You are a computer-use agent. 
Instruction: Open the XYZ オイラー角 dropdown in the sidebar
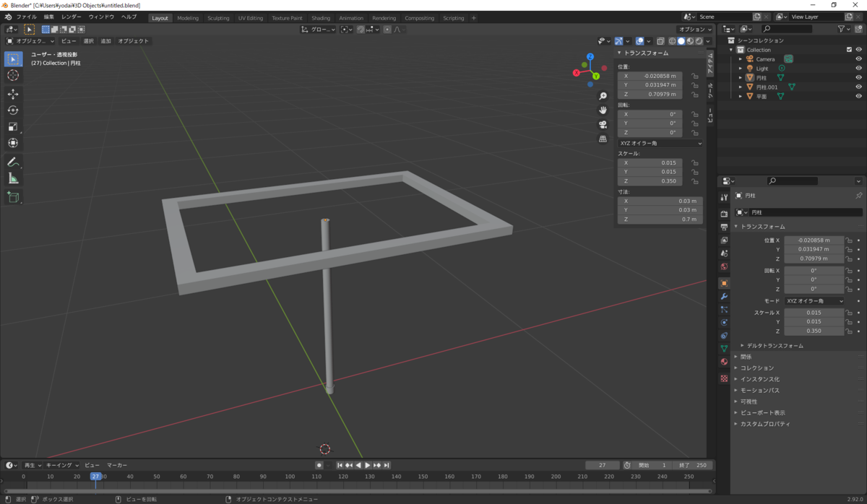[660, 143]
